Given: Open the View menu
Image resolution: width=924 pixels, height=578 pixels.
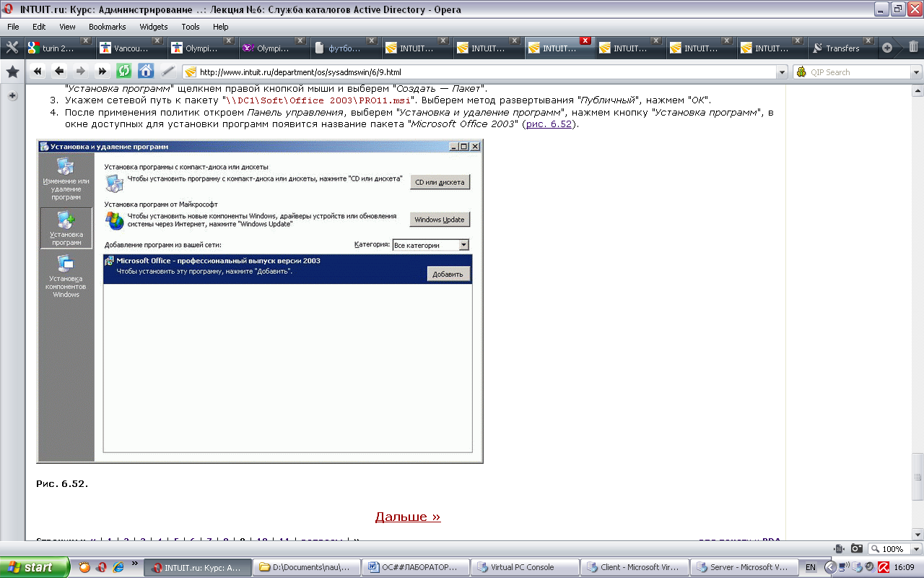Looking at the screenshot, I should coord(67,27).
